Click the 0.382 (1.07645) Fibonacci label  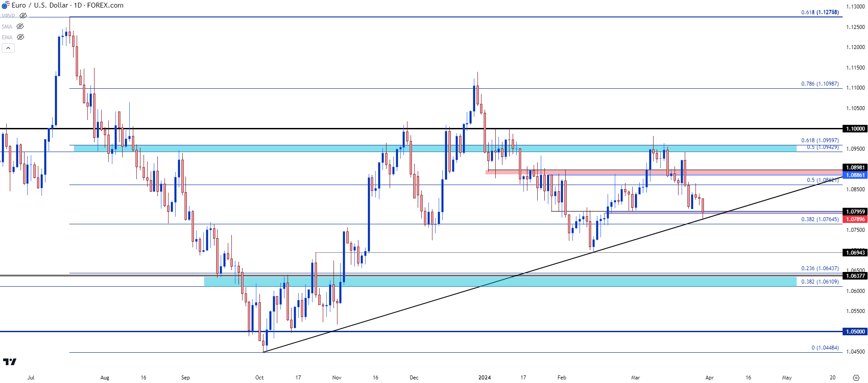click(x=820, y=219)
